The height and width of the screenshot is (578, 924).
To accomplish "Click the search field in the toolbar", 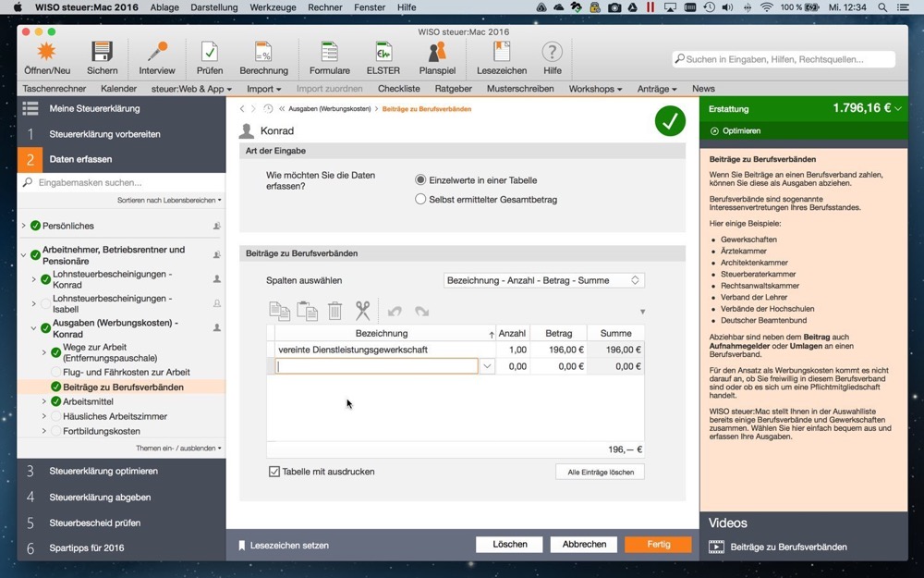I will (x=784, y=59).
